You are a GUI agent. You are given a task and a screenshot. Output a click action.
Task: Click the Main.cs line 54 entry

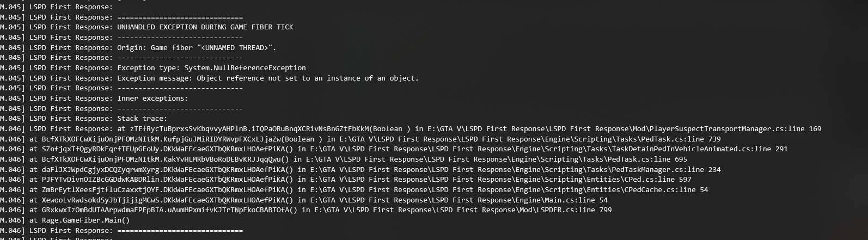click(579, 200)
